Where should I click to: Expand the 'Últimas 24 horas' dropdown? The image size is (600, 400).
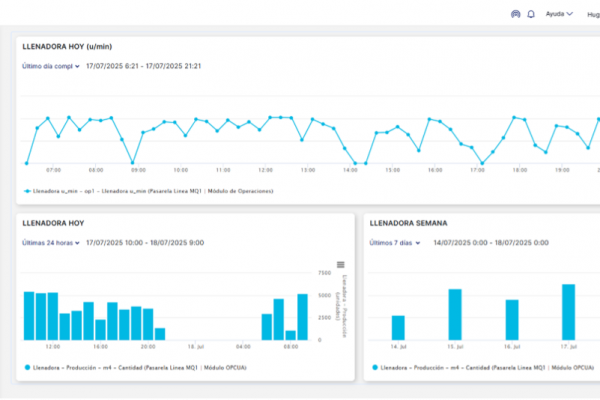pos(51,243)
